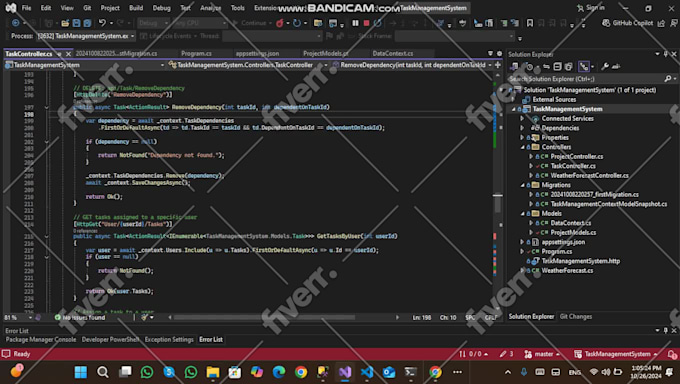Open Package Manager Console tab
This screenshot has height=384, width=680.
point(41,340)
